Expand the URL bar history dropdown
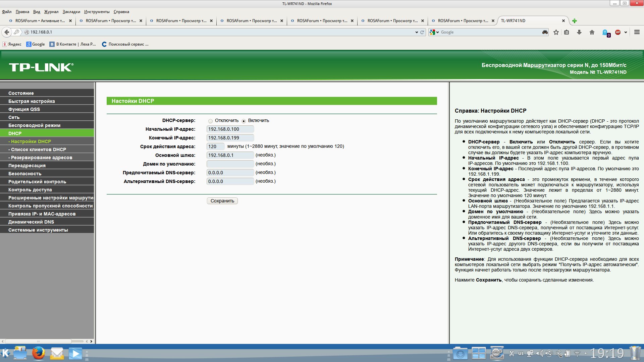The height and width of the screenshot is (362, 644). coord(417,32)
